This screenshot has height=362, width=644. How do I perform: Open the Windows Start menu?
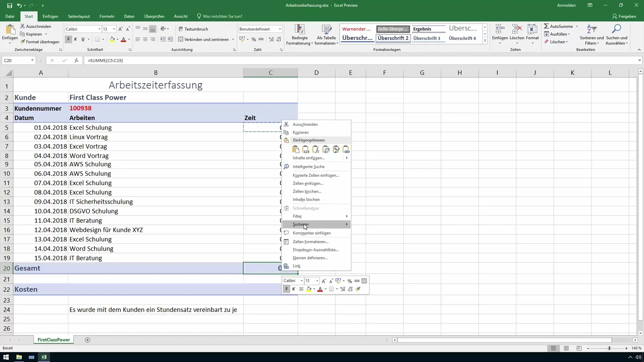6,357
